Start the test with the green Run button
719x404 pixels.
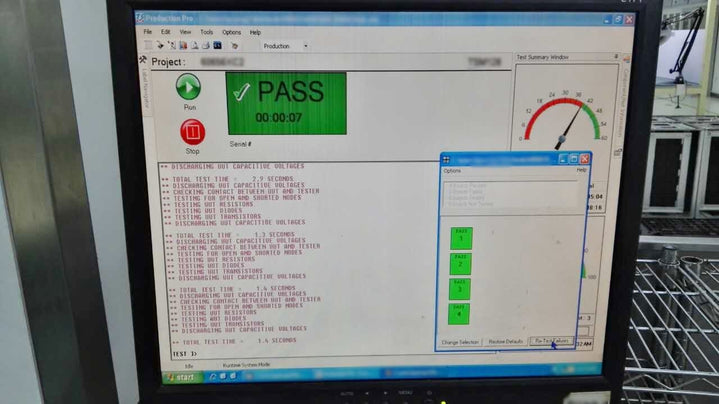(188, 87)
